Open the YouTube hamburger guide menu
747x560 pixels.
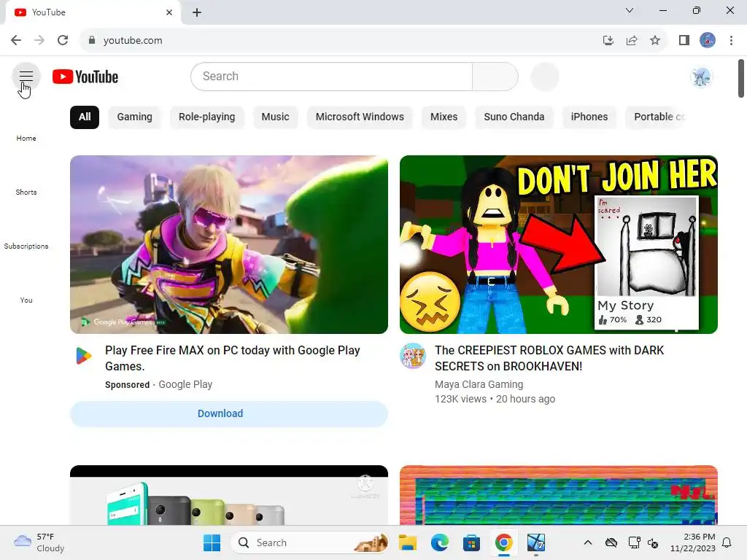26,76
